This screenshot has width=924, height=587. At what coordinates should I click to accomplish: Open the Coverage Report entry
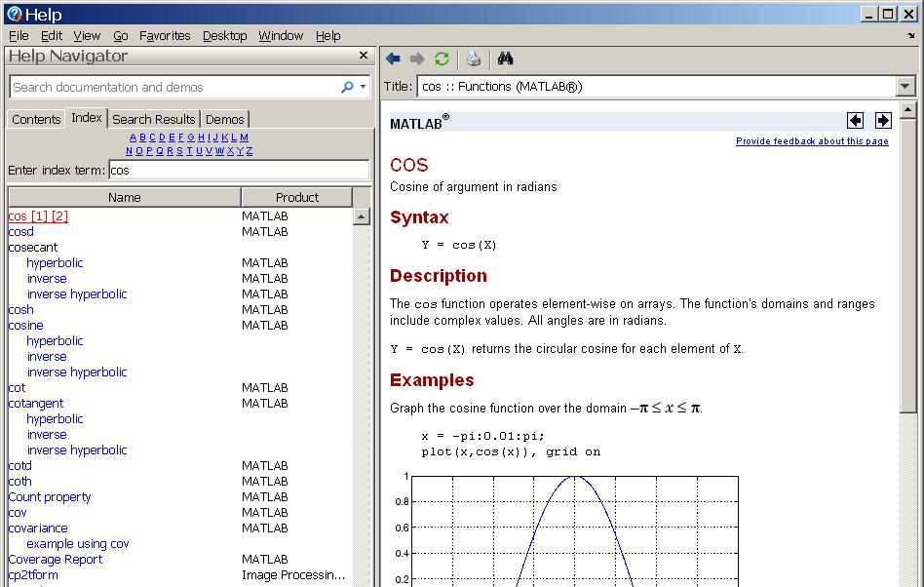coord(56,560)
